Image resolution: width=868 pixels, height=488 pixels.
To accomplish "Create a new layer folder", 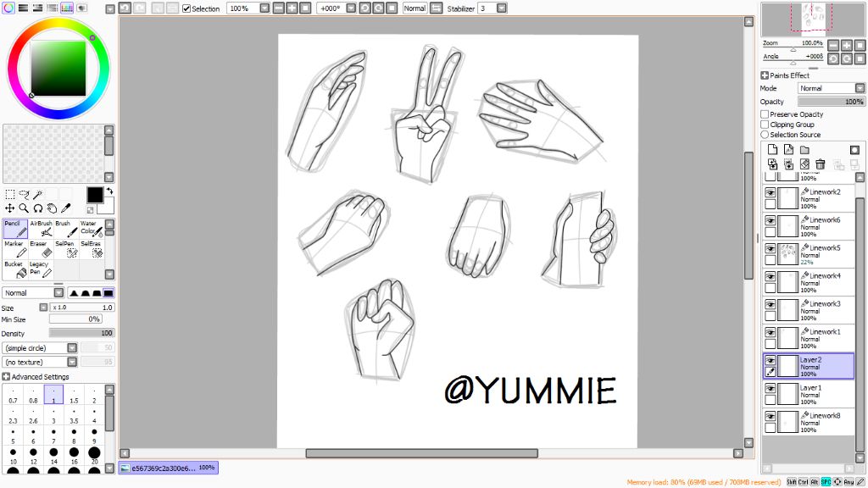I will click(x=805, y=149).
